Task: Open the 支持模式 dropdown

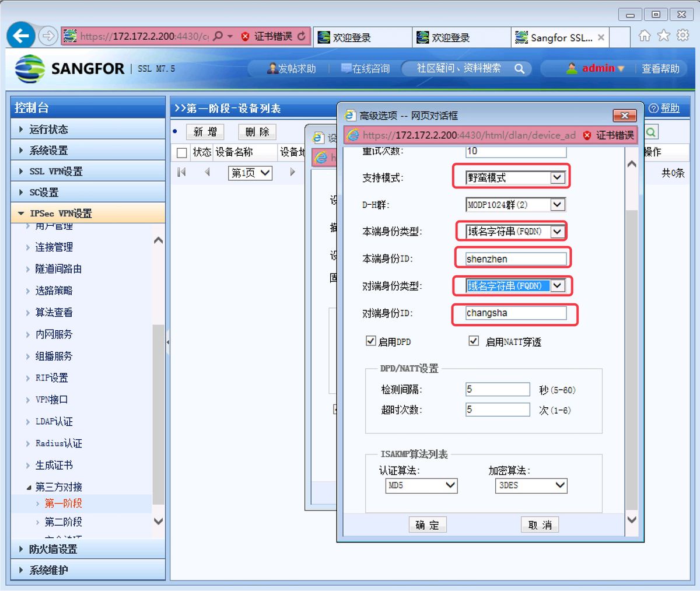Action: click(516, 177)
